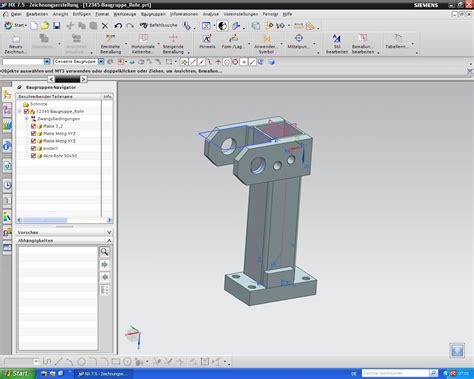The image size is (474, 379).
Task: Open the Einfügen menu
Action: pos(82,14)
